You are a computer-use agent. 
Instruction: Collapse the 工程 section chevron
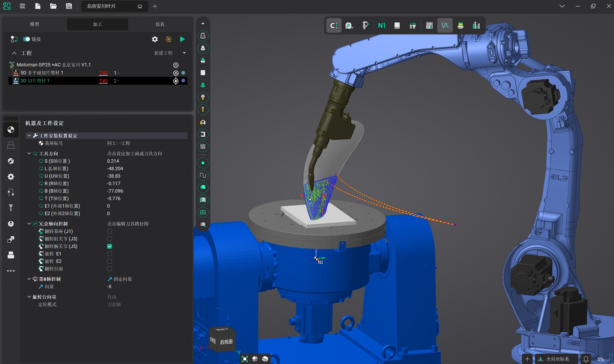[14, 53]
